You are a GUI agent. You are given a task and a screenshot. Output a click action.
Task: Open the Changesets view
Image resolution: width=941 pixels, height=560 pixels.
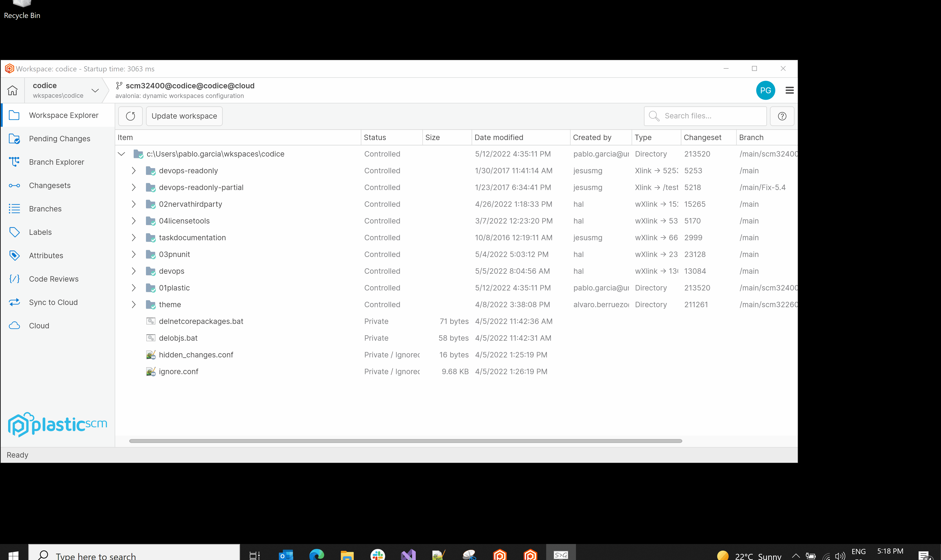coord(50,185)
